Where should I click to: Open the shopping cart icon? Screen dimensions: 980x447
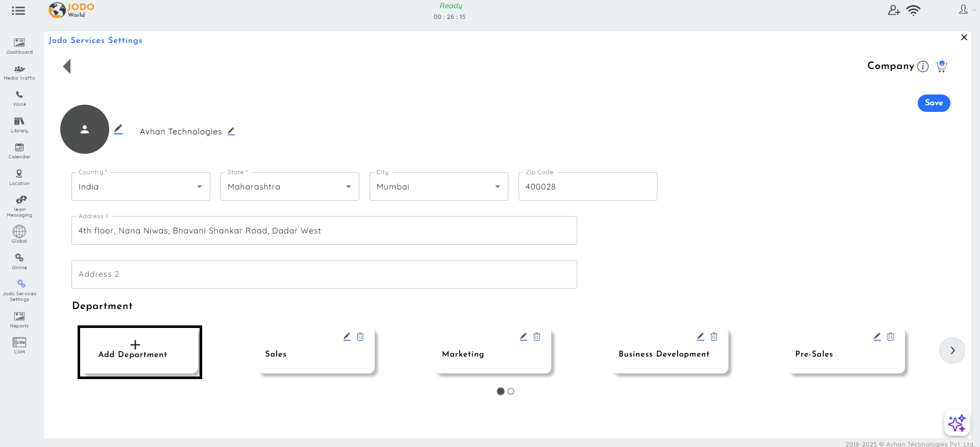pos(941,66)
